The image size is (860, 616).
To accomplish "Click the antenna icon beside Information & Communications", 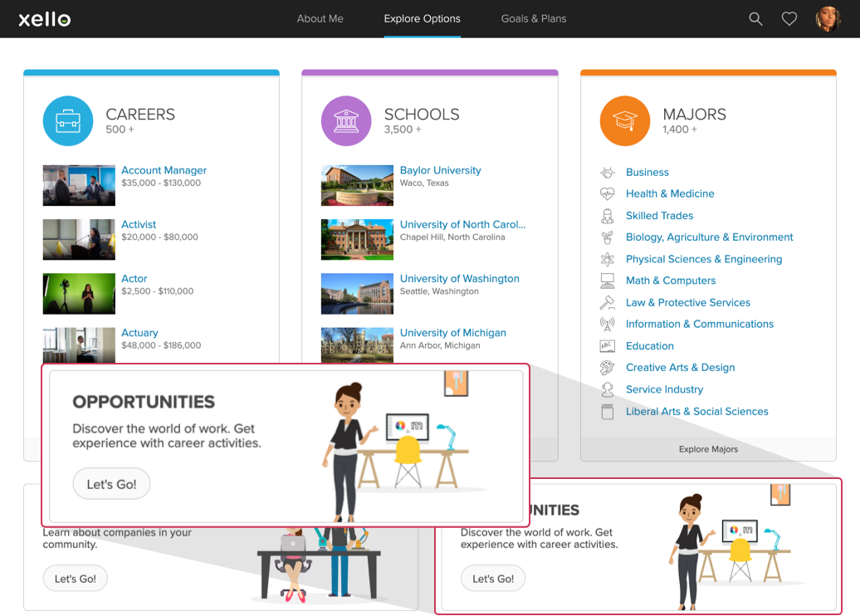I will pyautogui.click(x=607, y=324).
